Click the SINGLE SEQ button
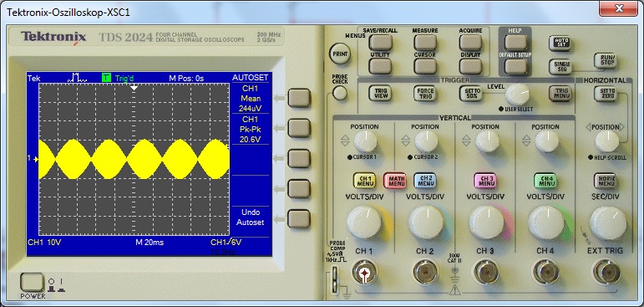644x307 pixels. 560,66
